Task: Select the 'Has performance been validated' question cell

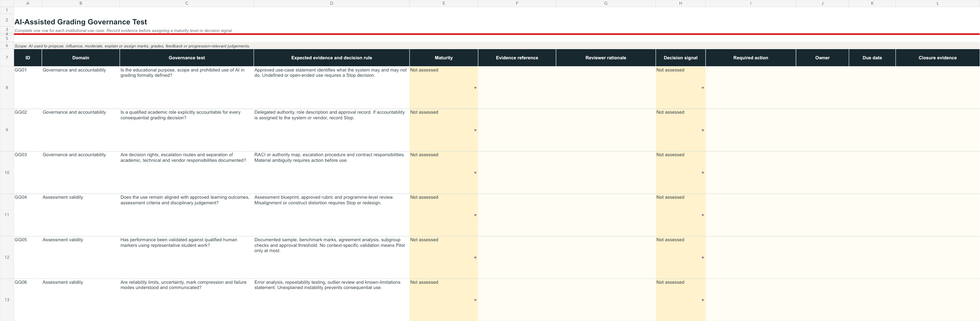Action: (x=187, y=257)
